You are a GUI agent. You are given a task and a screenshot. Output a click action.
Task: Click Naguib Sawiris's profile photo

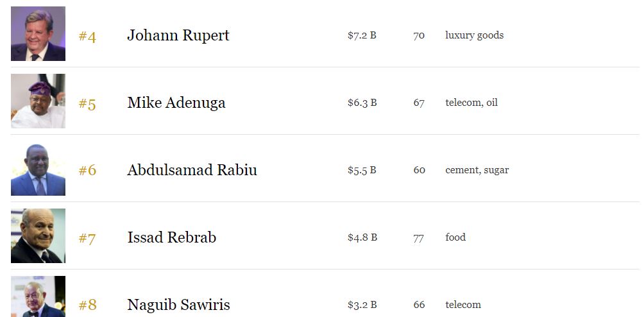tap(38, 297)
